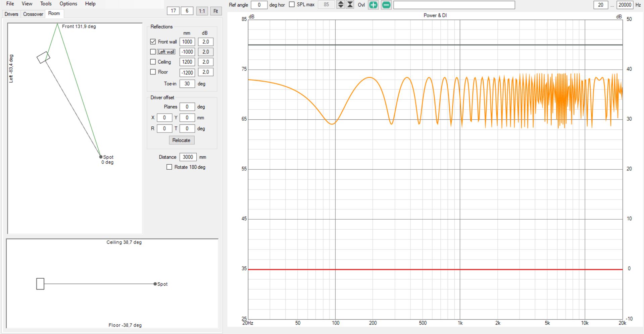Click the Ref angle input field
Screen dimensions: 644x334
(259, 5)
